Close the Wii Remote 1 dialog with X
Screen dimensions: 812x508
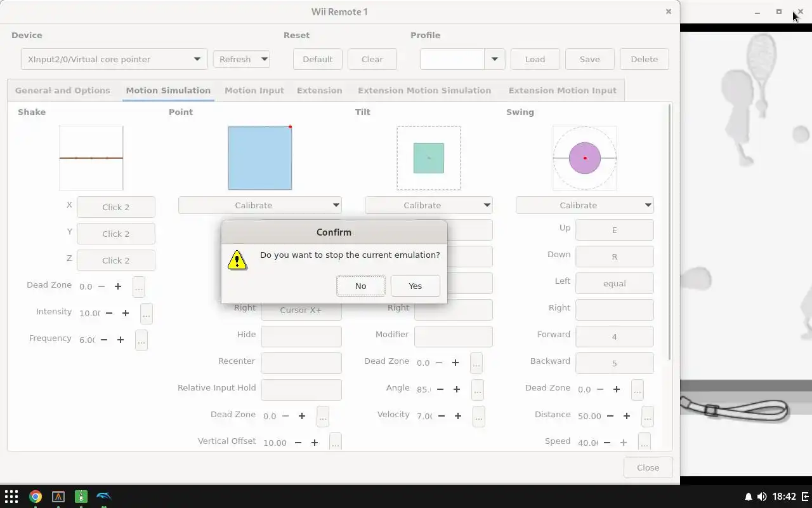(668, 11)
